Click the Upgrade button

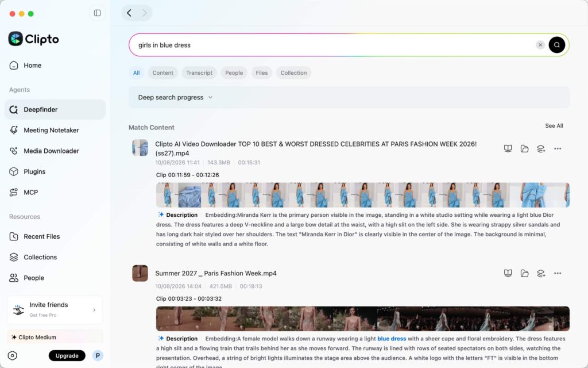point(67,355)
